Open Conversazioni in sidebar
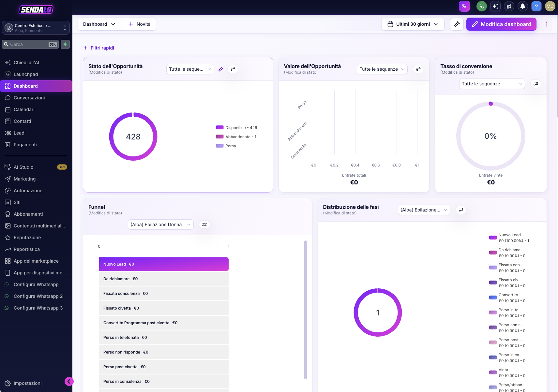This screenshot has width=558, height=392. point(36,98)
